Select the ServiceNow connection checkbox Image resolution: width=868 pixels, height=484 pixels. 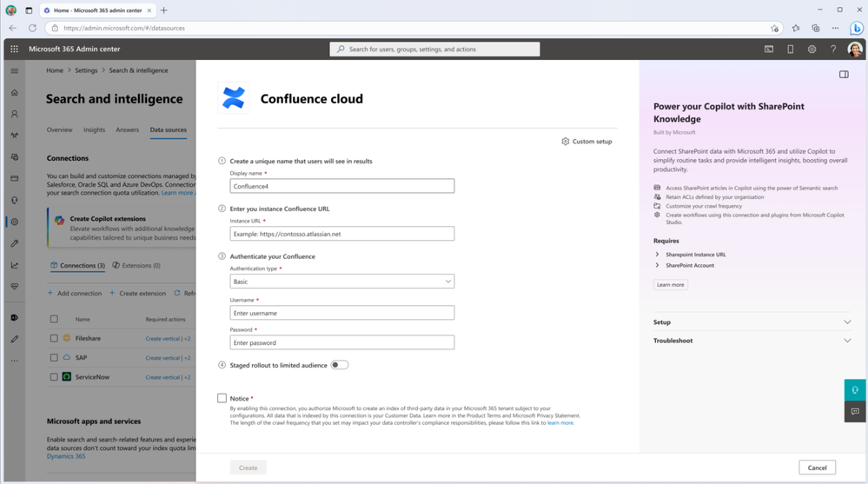tap(54, 377)
